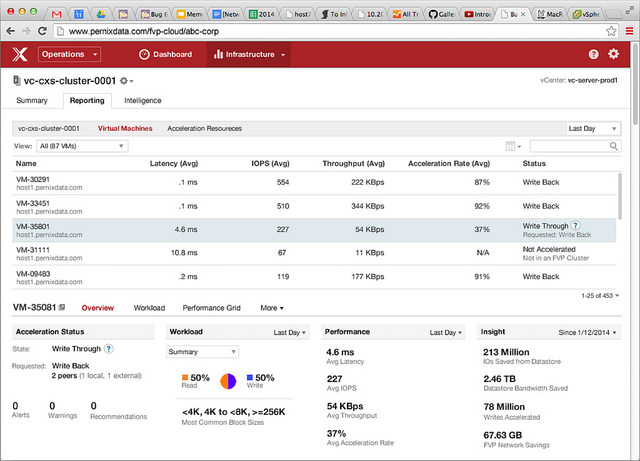Image resolution: width=640 pixels, height=461 pixels.
Task: Expand the More menu
Action: pos(272,308)
